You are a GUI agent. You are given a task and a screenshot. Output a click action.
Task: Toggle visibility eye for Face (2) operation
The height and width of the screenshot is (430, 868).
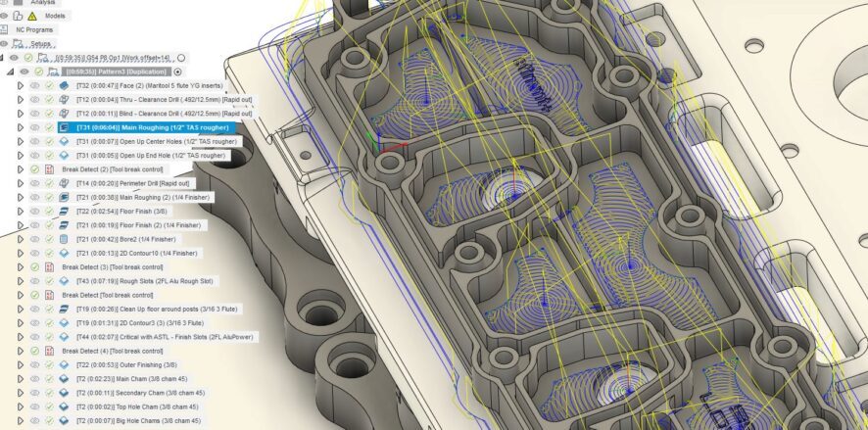pos(35,86)
